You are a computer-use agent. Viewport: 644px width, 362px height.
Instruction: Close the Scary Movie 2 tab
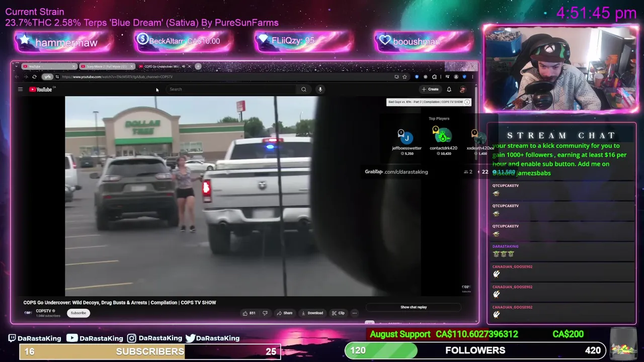point(132,66)
